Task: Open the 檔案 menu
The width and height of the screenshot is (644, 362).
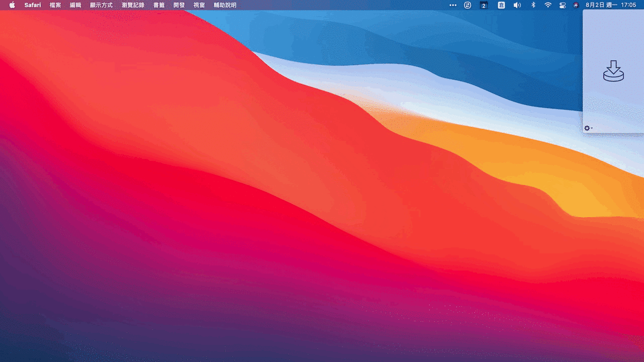Action: (55, 5)
